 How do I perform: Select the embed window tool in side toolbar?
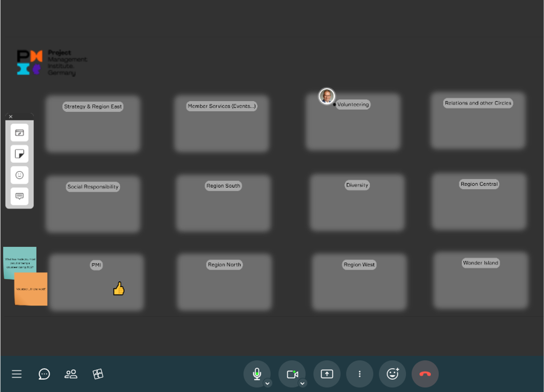[20, 133]
